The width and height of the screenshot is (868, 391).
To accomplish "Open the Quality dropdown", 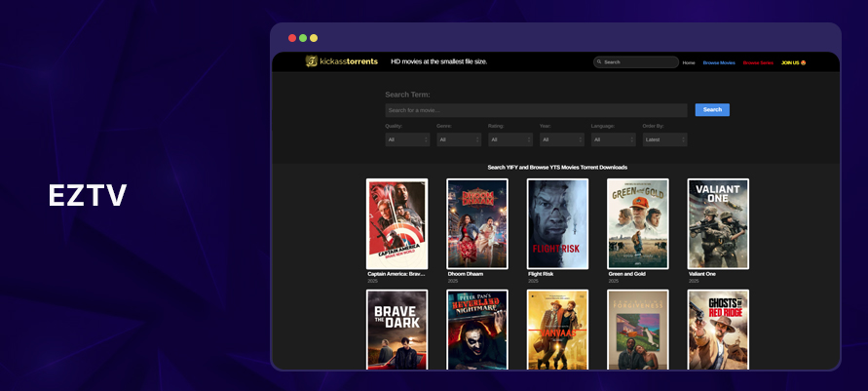I will (407, 139).
